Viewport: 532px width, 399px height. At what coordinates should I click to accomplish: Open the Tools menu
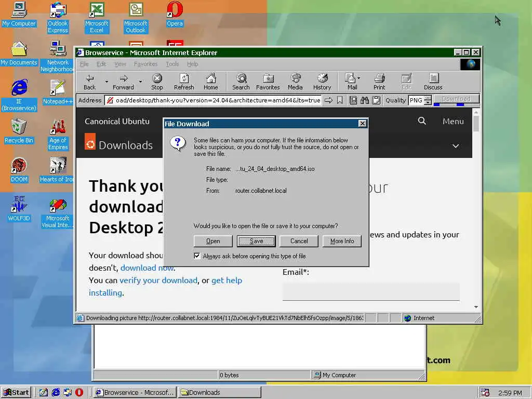pos(172,64)
